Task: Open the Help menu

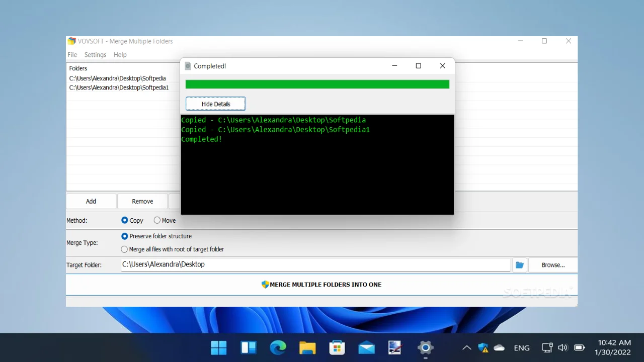Action: click(120, 55)
